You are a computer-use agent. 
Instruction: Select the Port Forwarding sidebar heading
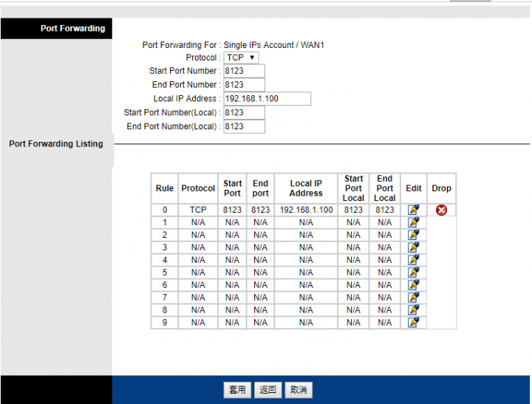[72, 29]
